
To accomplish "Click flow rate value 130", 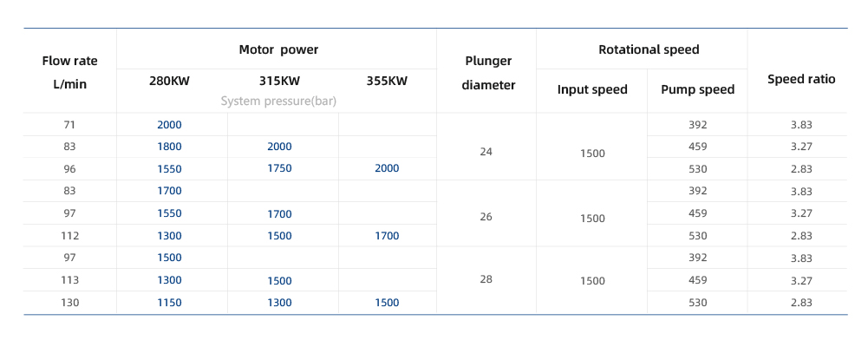I will (69, 303).
